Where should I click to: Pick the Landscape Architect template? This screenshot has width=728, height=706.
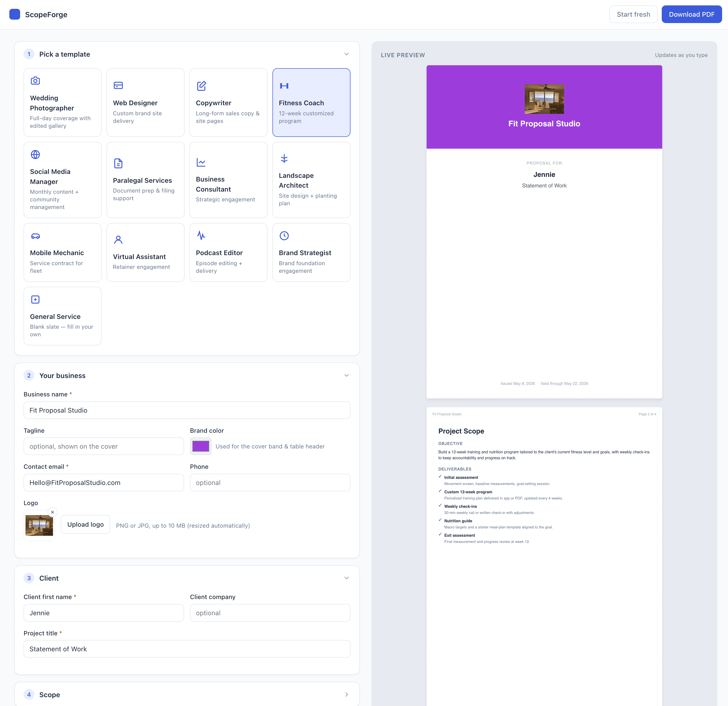coord(311,180)
